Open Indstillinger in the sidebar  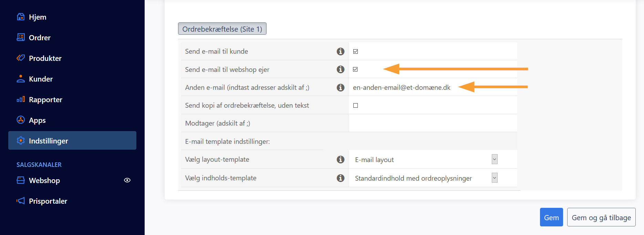point(72,140)
